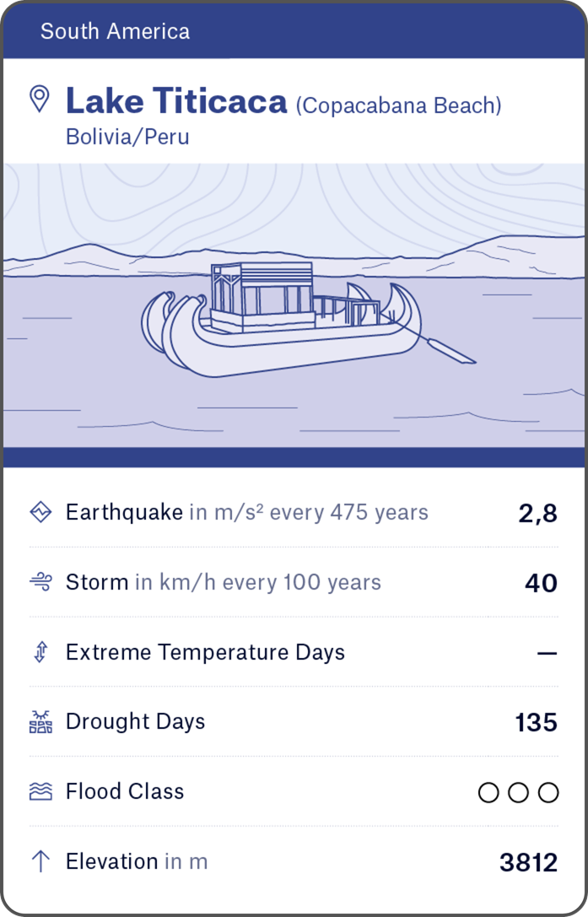Click the location pin icon
The image size is (588, 917).
(x=39, y=100)
